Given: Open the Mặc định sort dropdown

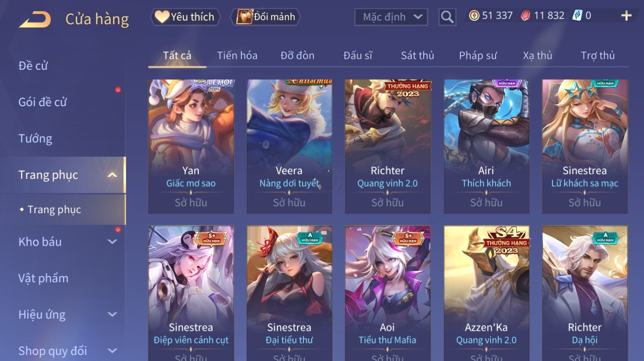Looking at the screenshot, I should (391, 17).
